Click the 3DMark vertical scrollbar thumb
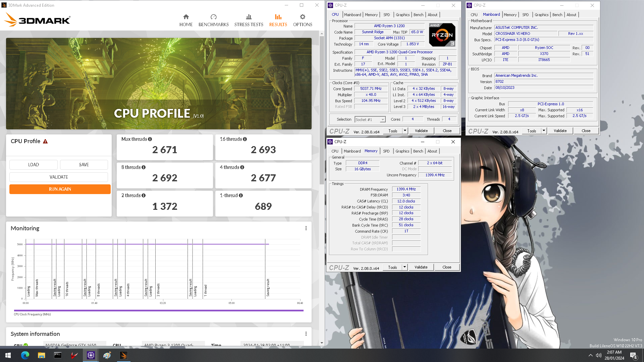Viewport: 644px width, 362px height. 322,111
